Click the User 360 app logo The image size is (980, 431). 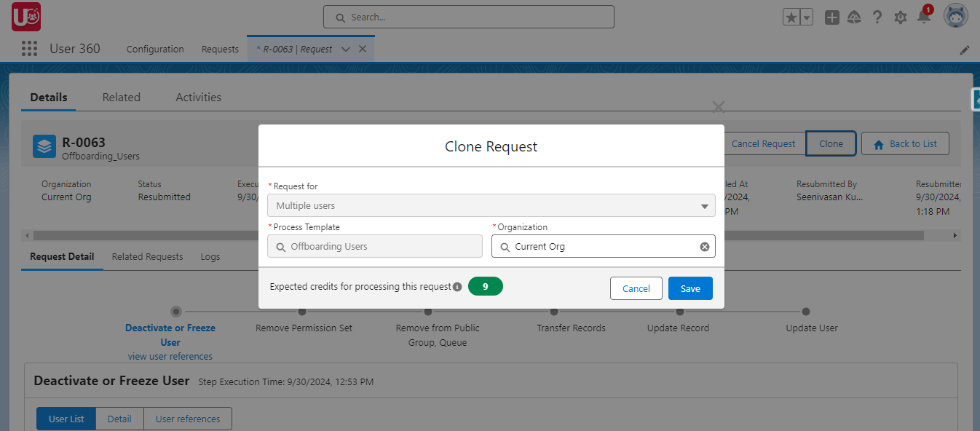pos(25,16)
